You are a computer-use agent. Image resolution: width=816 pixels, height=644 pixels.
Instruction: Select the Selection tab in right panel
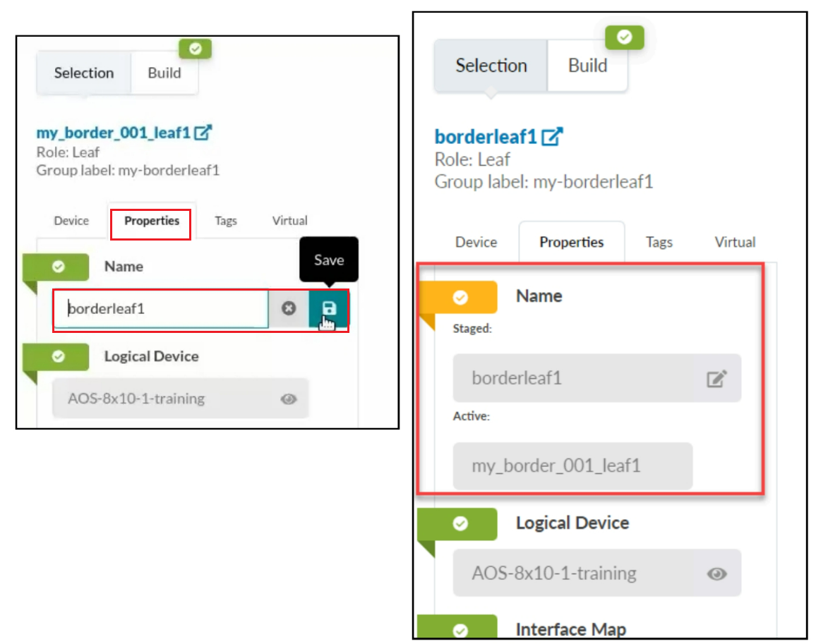point(491,66)
